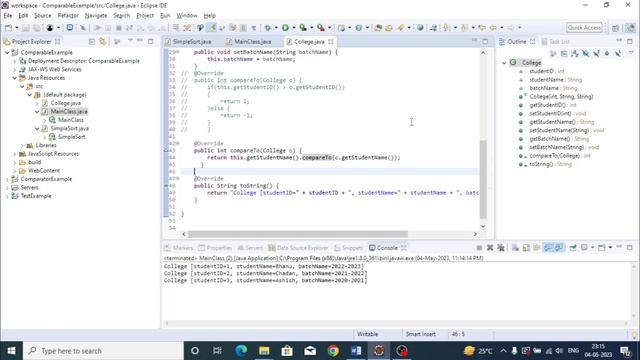Open Run button dropdown arrow
This screenshot has height=360, width=640.
[x=293, y=28]
